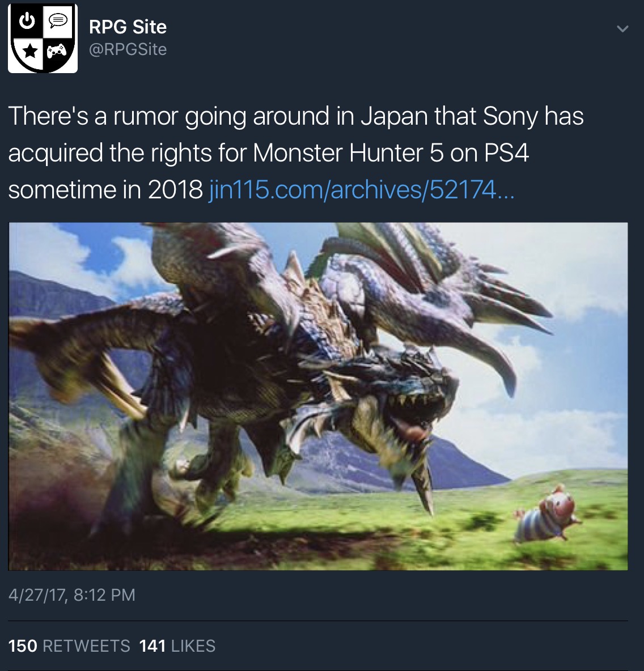Open the jin115.com archives link
Image resolution: width=644 pixels, height=671 pixels.
point(361,189)
